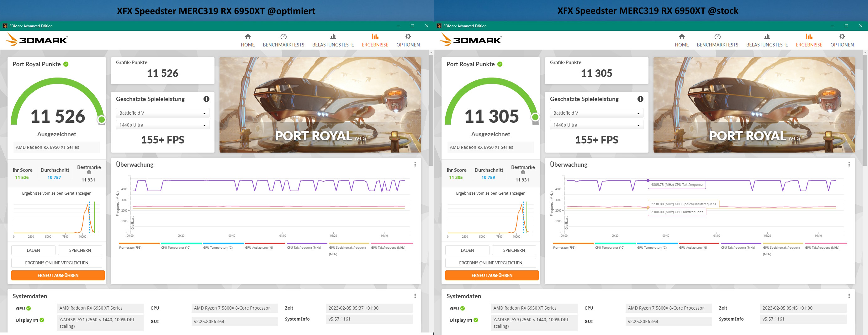Click ERNEUT AUSFÜHREN in stock window

pyautogui.click(x=492, y=275)
